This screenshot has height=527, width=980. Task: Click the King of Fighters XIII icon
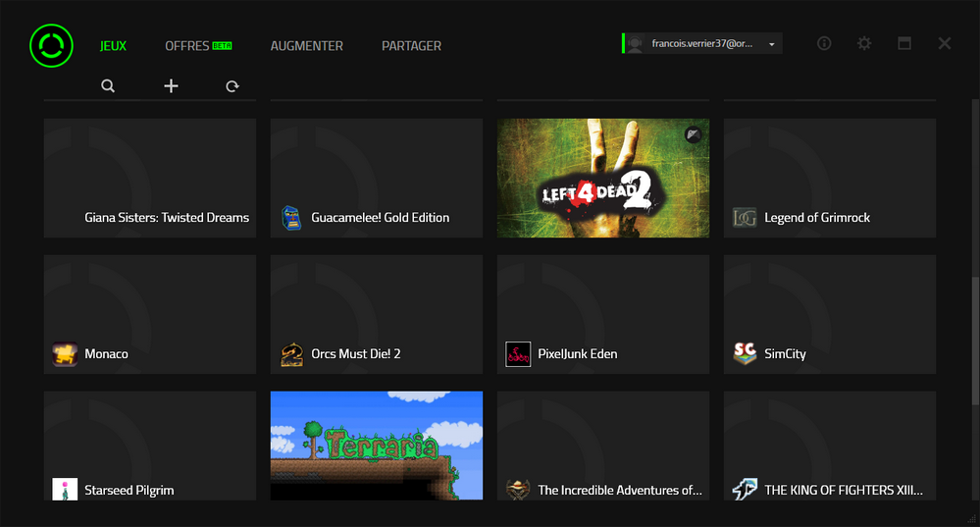745,490
